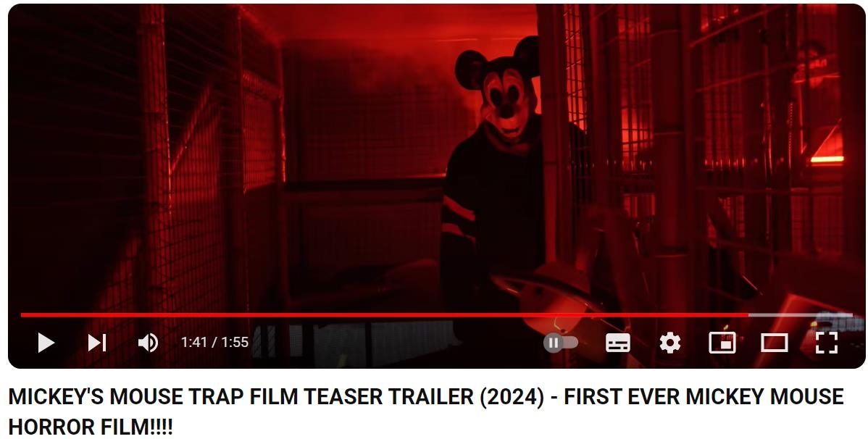Viewport: 868px width, 439px height.
Task: Open the miniplayer icon
Action: tap(722, 343)
